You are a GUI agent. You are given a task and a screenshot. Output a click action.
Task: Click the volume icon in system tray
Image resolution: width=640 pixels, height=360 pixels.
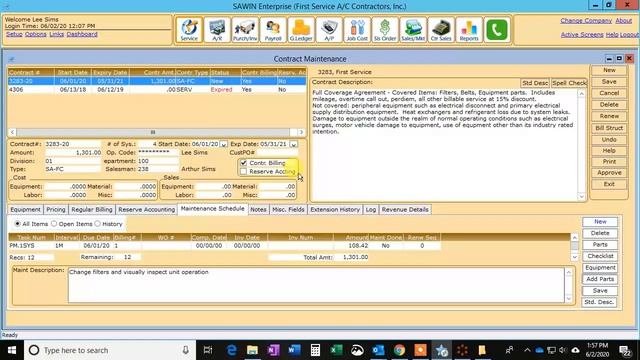pyautogui.click(x=563, y=350)
